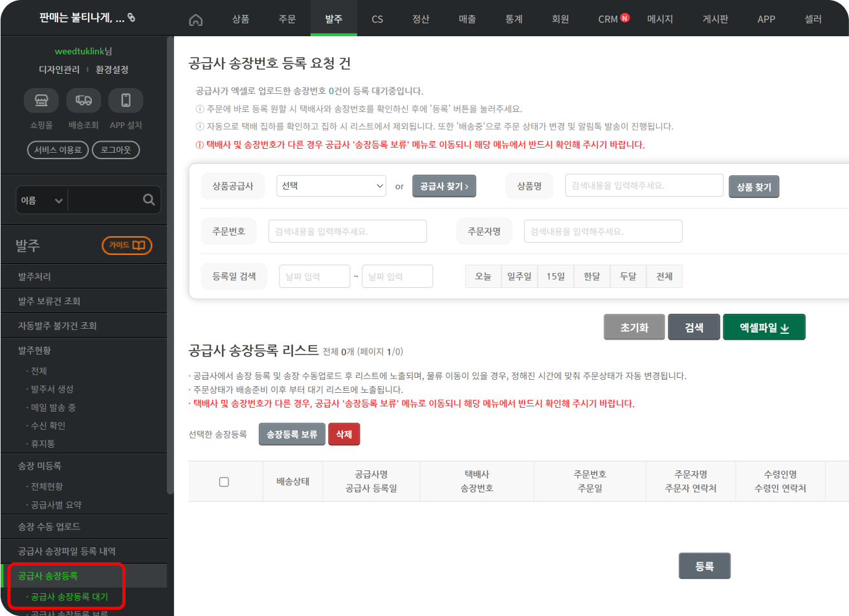Open the 배송조회 truck icon
Screen dimensions: 849x616
[83, 100]
